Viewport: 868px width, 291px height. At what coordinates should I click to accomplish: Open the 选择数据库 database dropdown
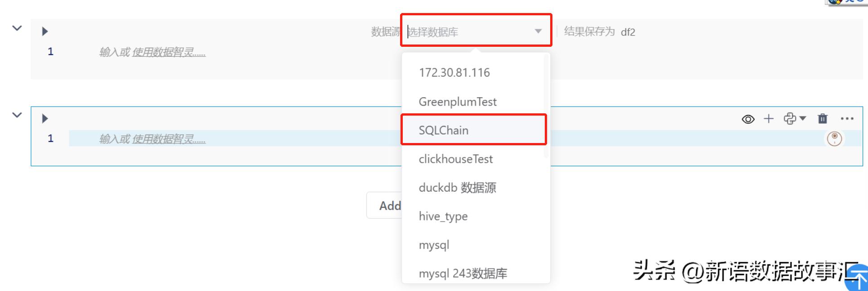pyautogui.click(x=476, y=31)
